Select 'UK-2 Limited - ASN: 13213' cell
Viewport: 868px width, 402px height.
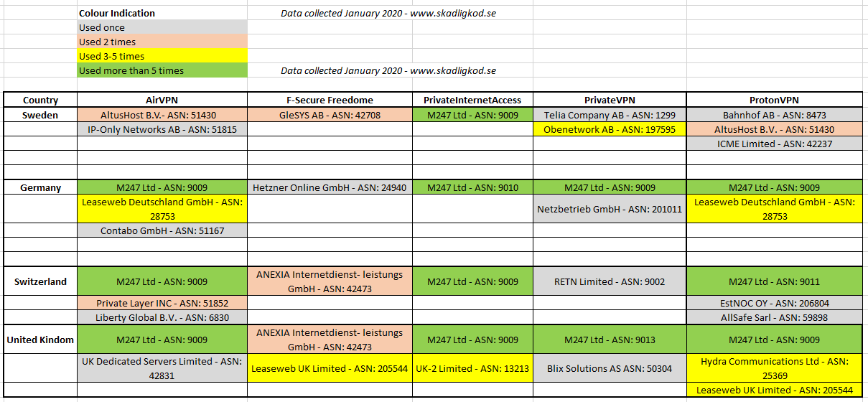tap(472, 368)
